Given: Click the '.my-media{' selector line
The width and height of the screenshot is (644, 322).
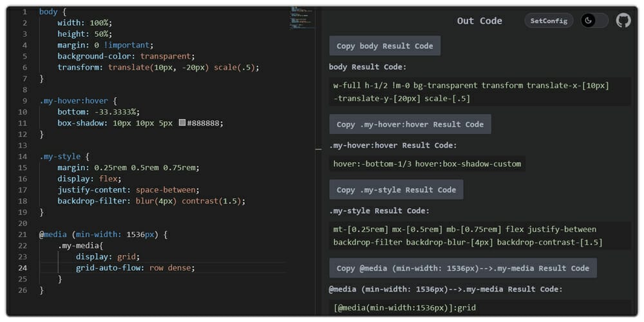Looking at the screenshot, I should 80,245.
